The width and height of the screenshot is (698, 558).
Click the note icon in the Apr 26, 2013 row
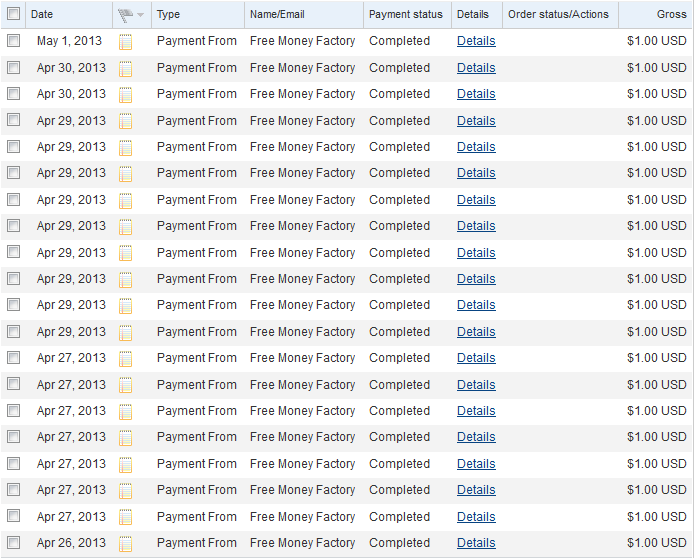pyautogui.click(x=126, y=544)
